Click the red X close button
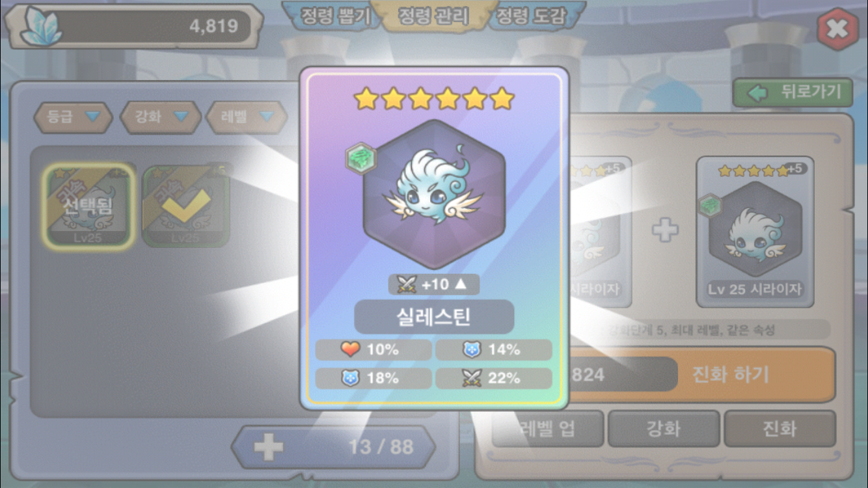Screen dimensions: 868x488 (837, 29)
